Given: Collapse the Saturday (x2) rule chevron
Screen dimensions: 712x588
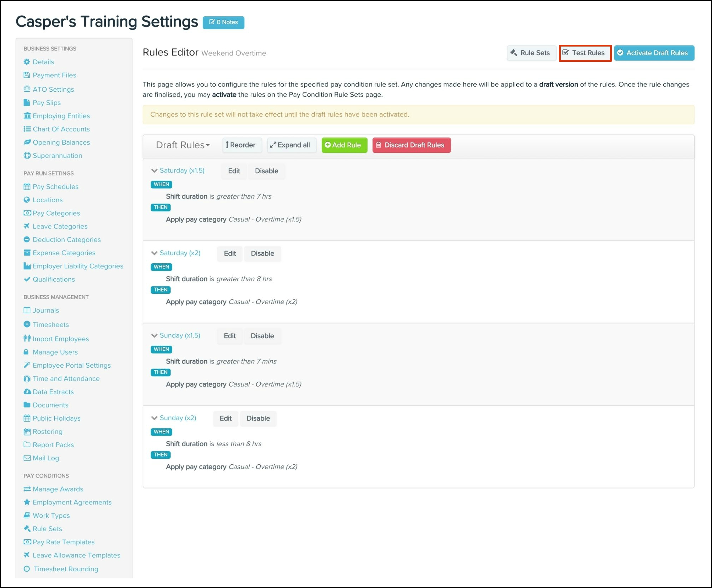Looking at the screenshot, I should coord(154,253).
